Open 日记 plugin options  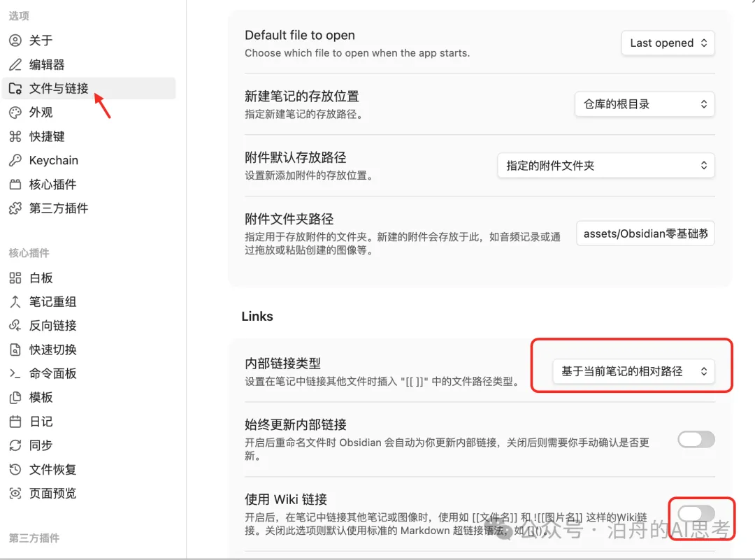89,422
